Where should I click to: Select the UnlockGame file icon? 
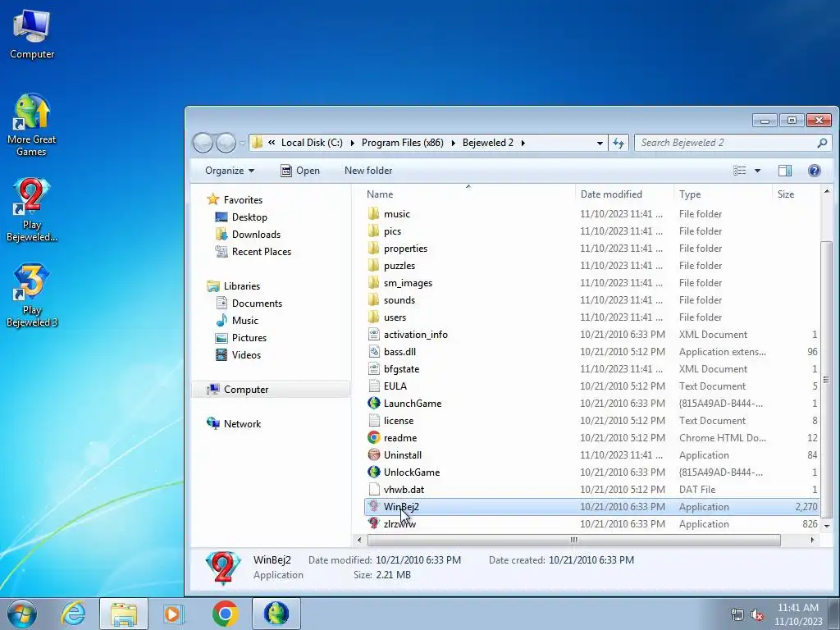click(x=374, y=472)
